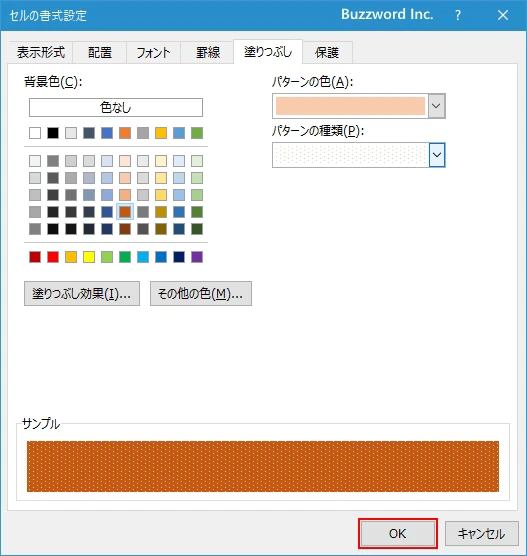The width and height of the screenshot is (527, 556).
Task: Pick the lightest peach swatch in orange column
Action: 125,161
